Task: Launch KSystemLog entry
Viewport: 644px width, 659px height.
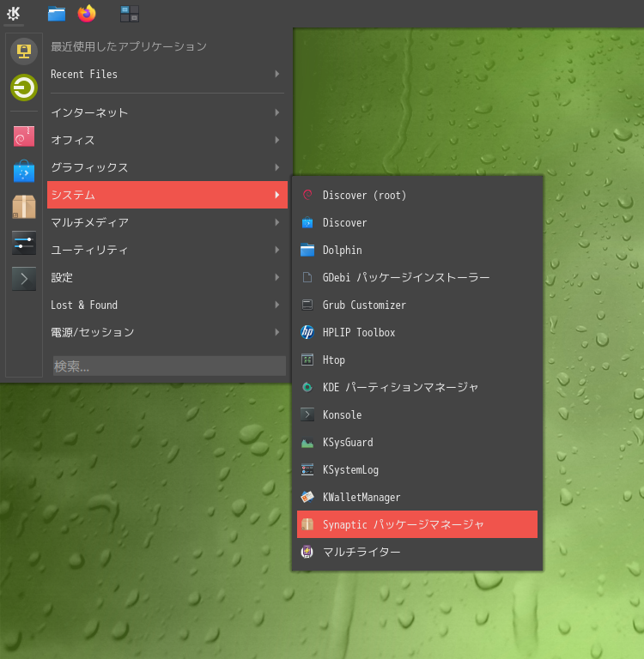Action: (x=417, y=469)
